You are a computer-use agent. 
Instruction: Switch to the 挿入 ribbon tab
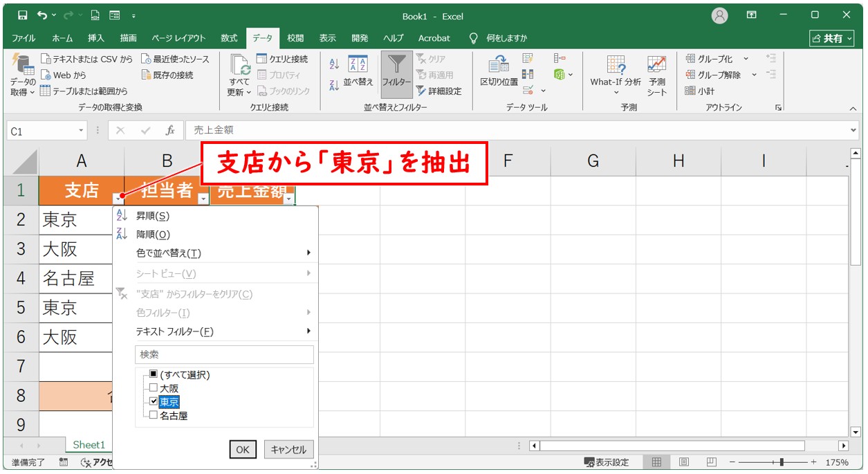(x=96, y=38)
